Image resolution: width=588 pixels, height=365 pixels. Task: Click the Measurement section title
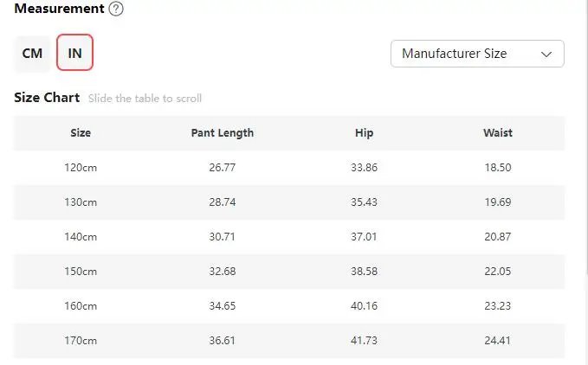[59, 9]
